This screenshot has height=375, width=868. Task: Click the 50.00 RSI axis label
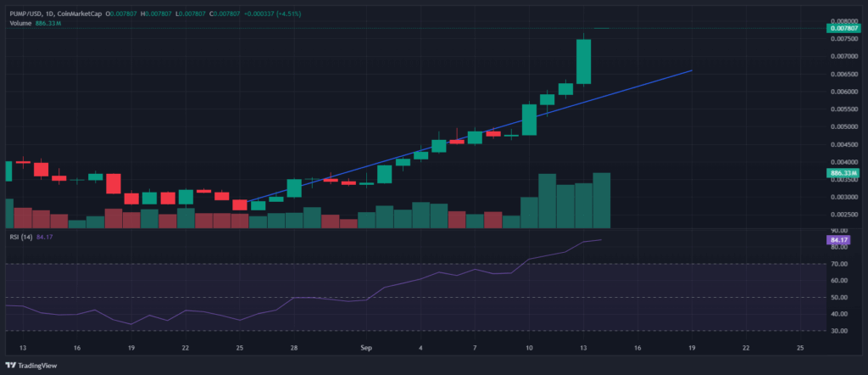pos(838,298)
